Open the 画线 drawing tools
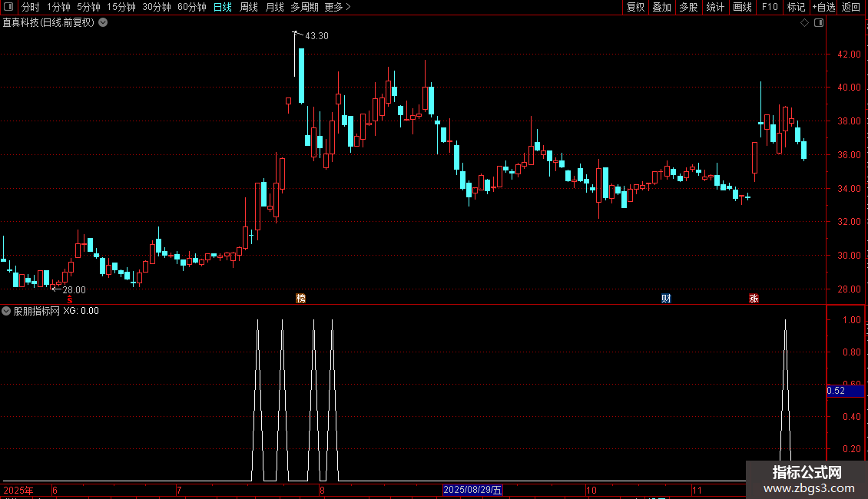The image size is (868, 499). (x=742, y=7)
